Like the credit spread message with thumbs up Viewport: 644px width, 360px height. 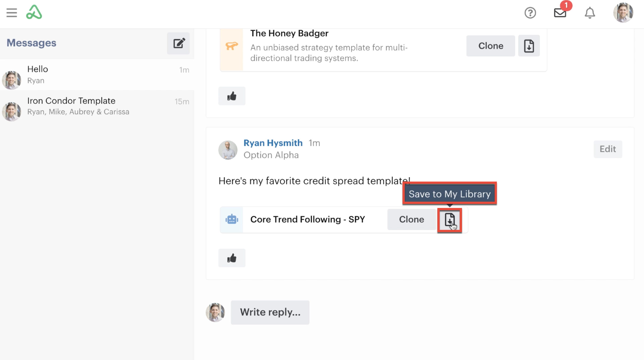pos(232,258)
